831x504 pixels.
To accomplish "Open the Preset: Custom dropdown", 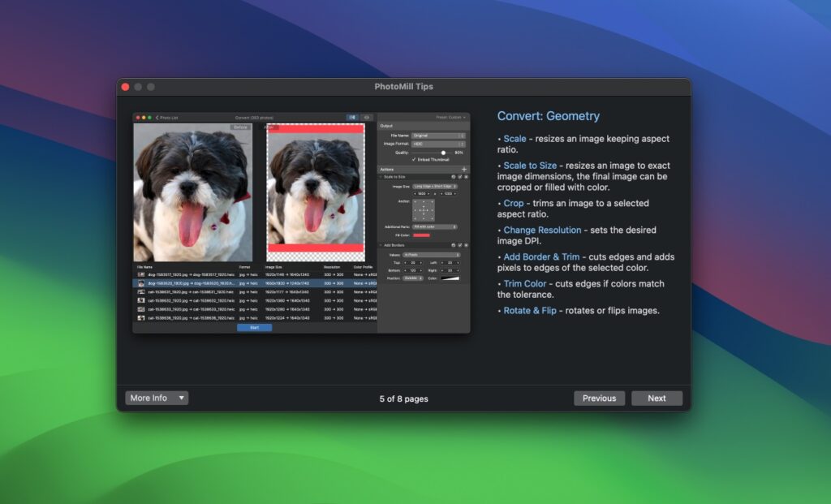I will 450,117.
